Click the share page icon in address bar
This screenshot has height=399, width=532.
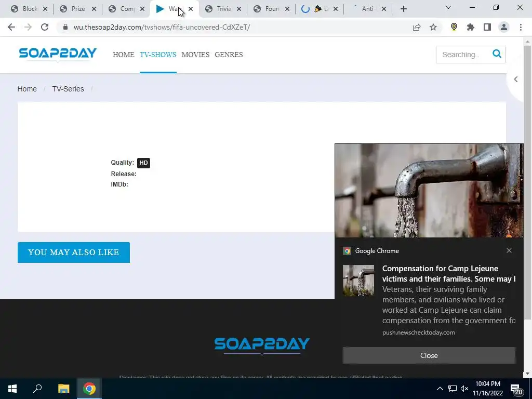pyautogui.click(x=417, y=27)
